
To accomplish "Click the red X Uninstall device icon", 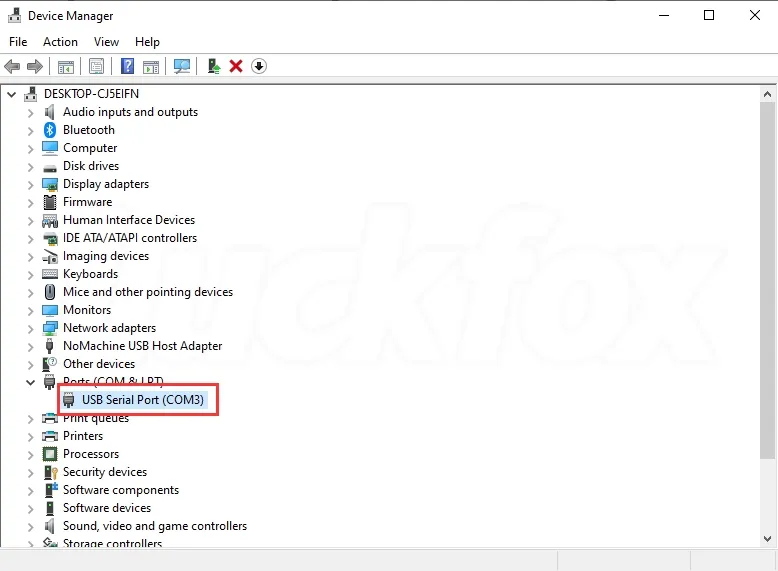I will click(236, 66).
